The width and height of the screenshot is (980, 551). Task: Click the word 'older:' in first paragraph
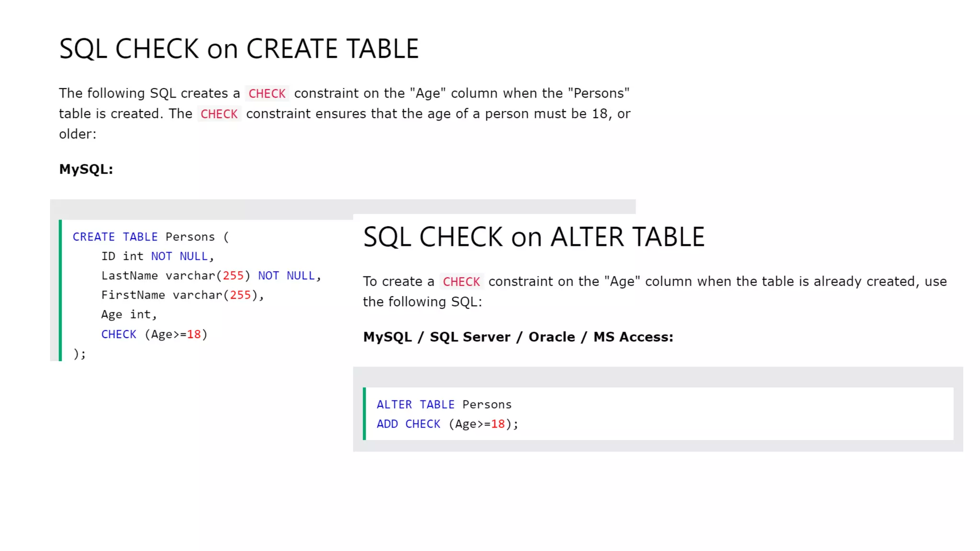click(78, 134)
